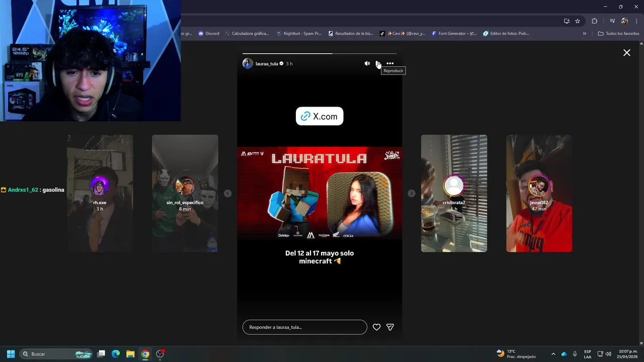Click the LAURATULA Minecraft banner image
The image size is (644, 362).
[319, 193]
